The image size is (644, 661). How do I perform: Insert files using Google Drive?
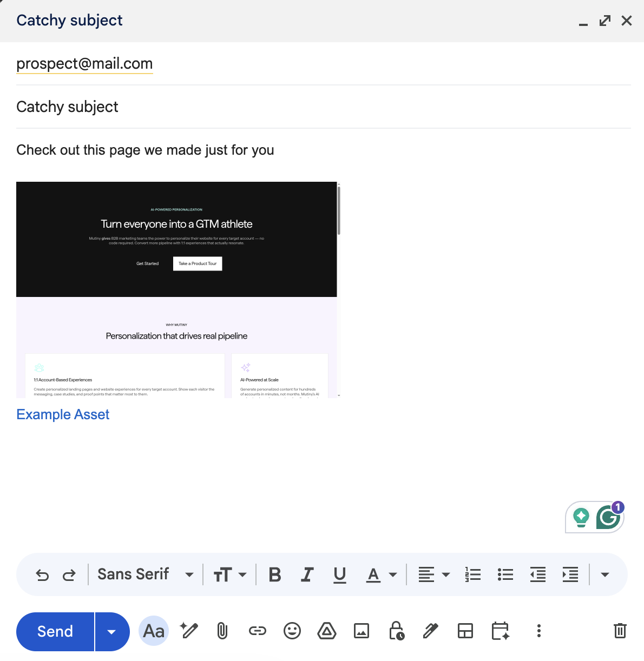click(327, 631)
